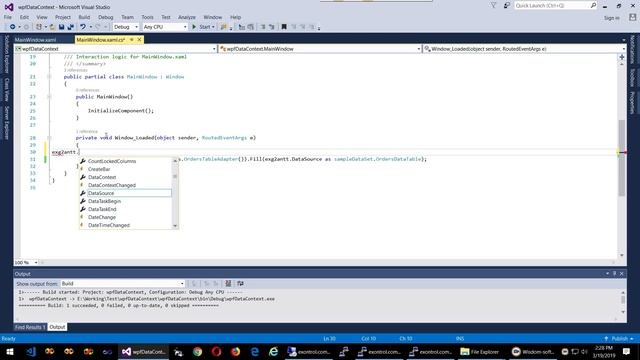640x360 pixels.
Task: Click the split editor icon above scrollbar
Action: 622,57
